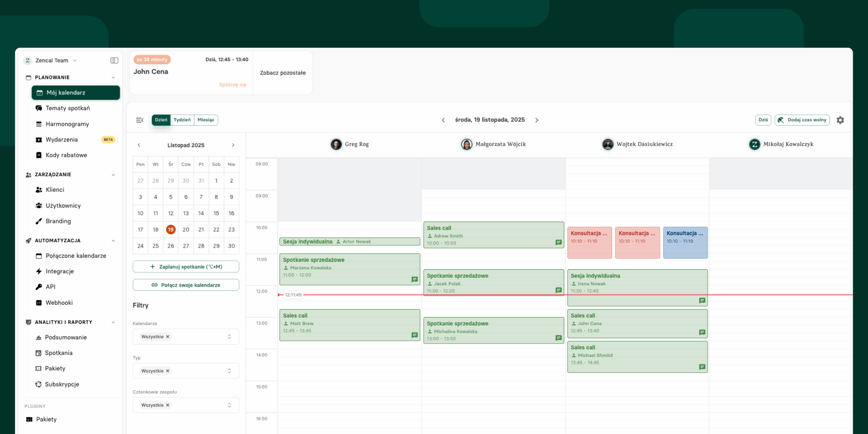Remove Wszystkie tag in Typ filter
This screenshot has height=434, width=868.
click(x=167, y=371)
